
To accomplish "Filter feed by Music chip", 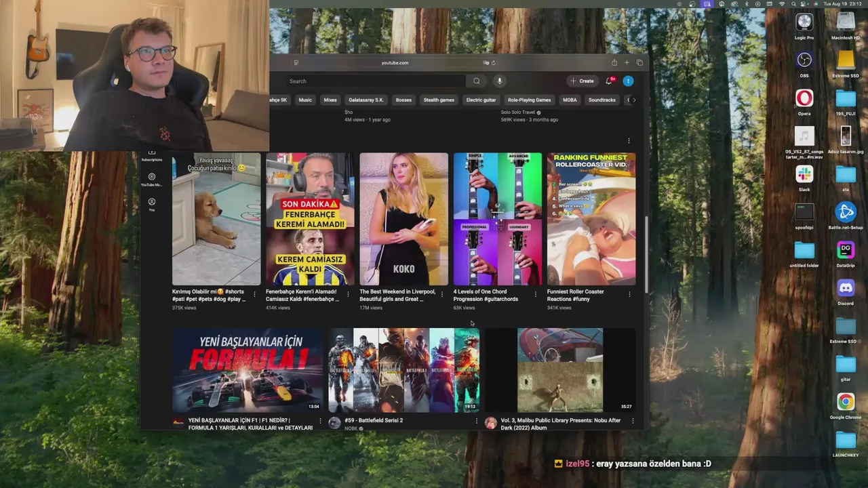I will (305, 100).
